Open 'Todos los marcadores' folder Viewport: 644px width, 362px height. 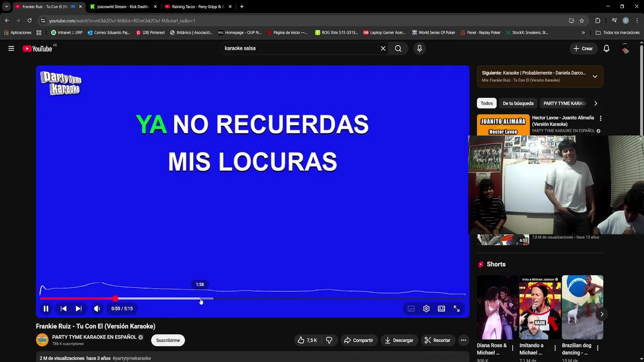[618, 33]
